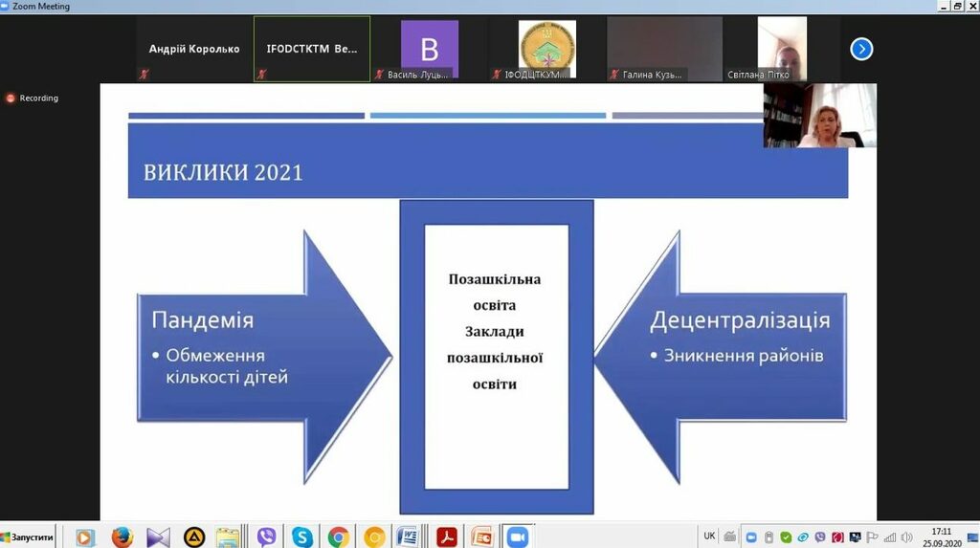Image resolution: width=980 pixels, height=548 pixels.
Task: Switch to Google Chrome in the taskbar
Action: (338, 537)
